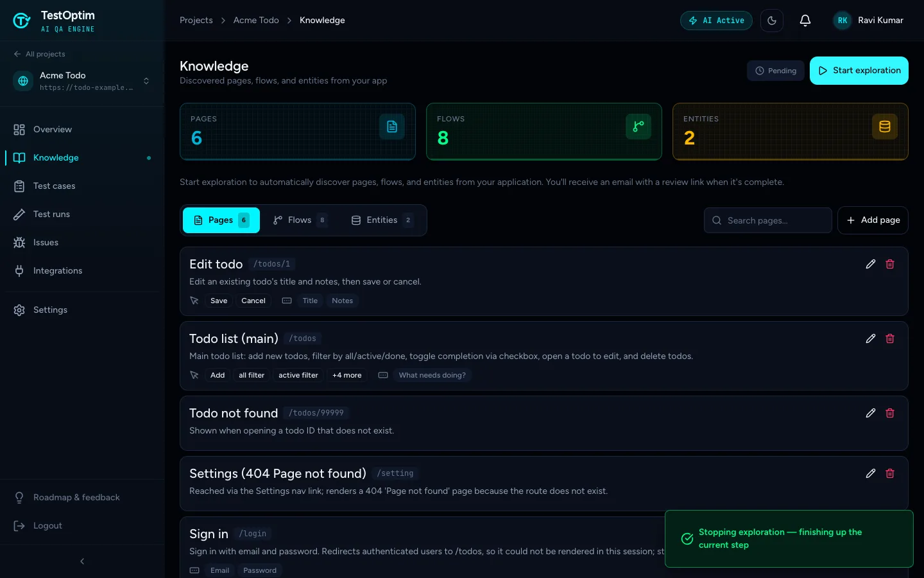
Task: Open notifications bell
Action: point(805,21)
